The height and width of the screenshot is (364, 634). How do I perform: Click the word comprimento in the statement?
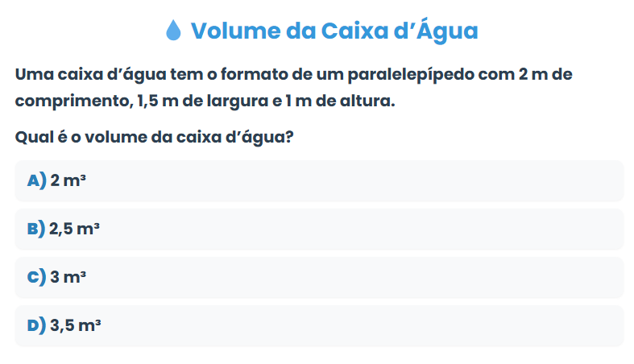tap(70, 102)
